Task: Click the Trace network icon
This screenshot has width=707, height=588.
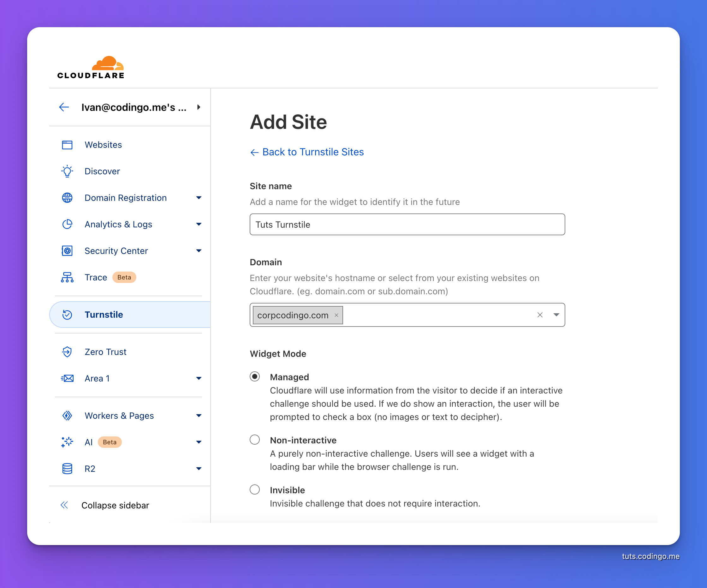Action: 67,277
